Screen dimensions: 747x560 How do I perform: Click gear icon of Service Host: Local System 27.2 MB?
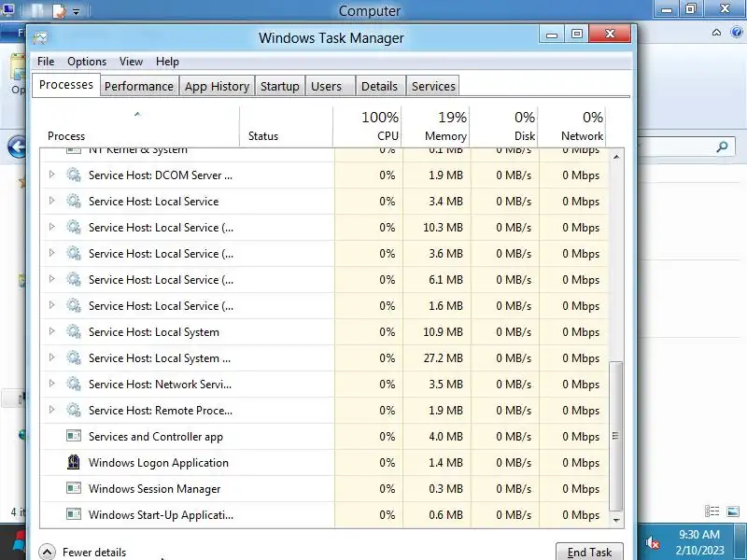click(74, 358)
